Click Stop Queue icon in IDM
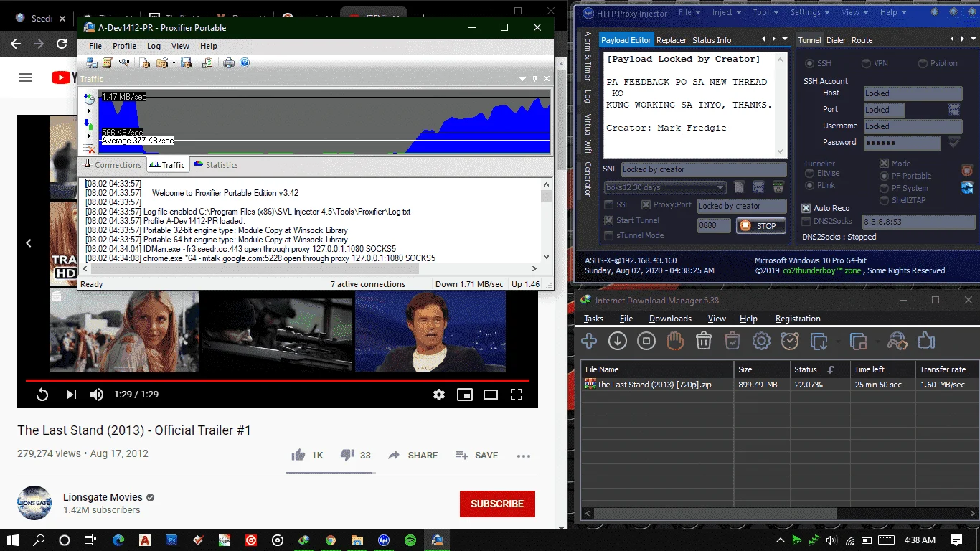The image size is (980, 551). click(858, 342)
